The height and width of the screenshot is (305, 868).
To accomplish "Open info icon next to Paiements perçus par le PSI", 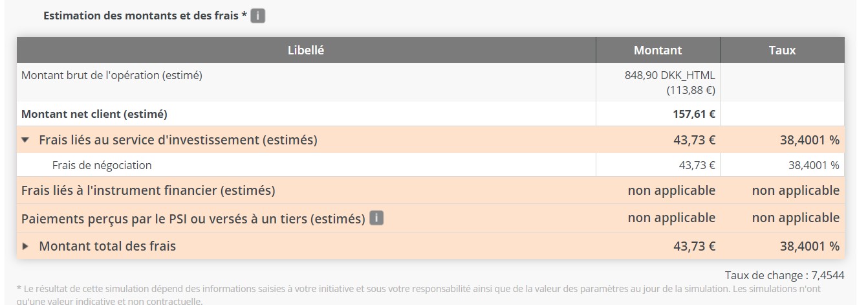I will (x=376, y=218).
